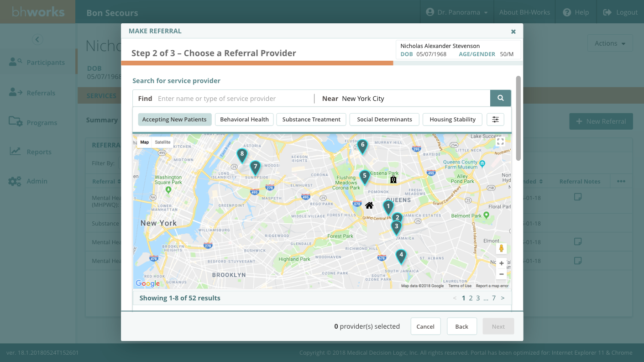Viewport: 644px width, 362px height.
Task: Open the Actions dropdown
Action: 610,43
